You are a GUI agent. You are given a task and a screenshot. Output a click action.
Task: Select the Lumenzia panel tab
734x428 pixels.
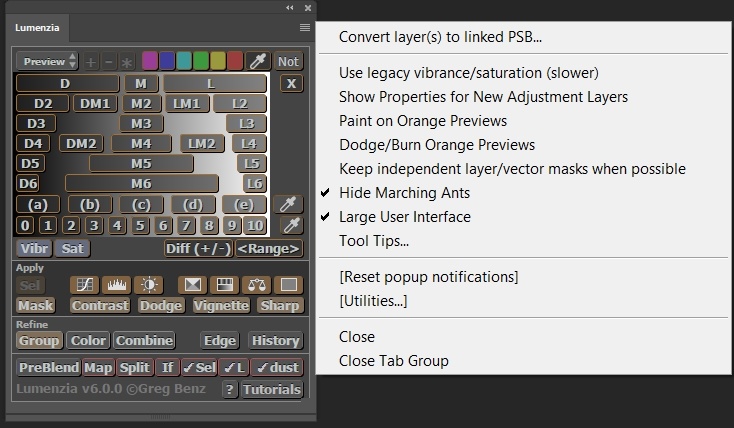pyautogui.click(x=37, y=28)
